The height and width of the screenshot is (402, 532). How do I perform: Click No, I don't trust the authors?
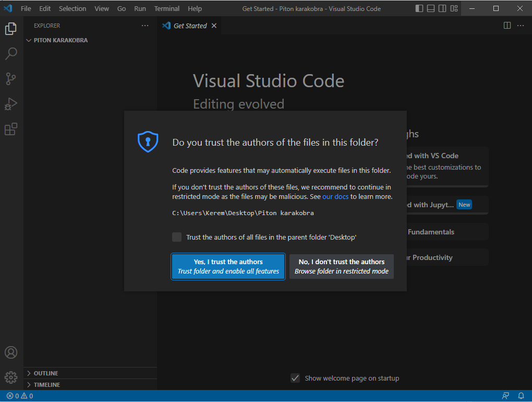(341, 267)
